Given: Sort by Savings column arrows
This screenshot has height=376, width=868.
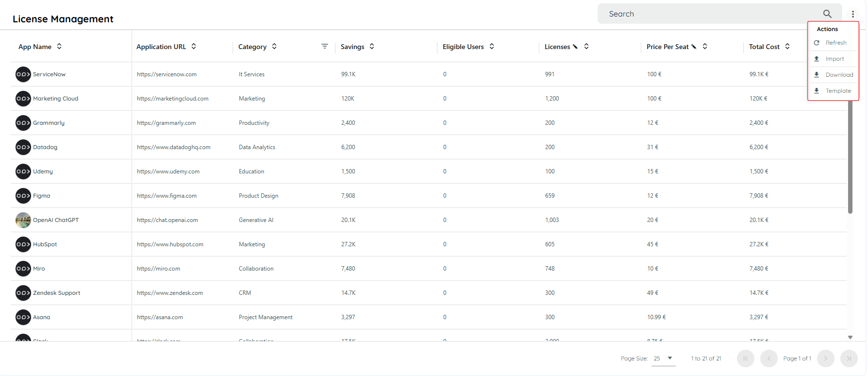Looking at the screenshot, I should (372, 46).
